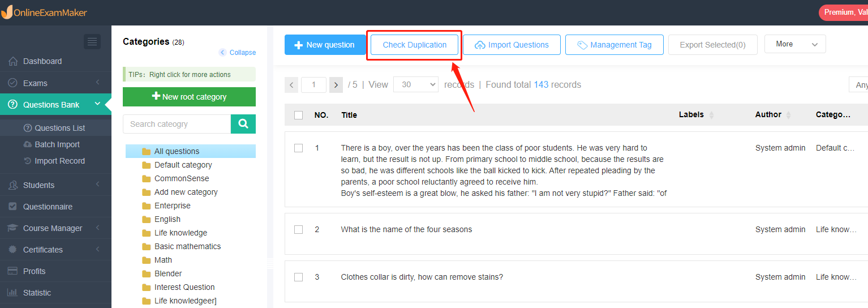Select the checkbox for question 3
This screenshot has height=308, width=868.
coord(299,277)
